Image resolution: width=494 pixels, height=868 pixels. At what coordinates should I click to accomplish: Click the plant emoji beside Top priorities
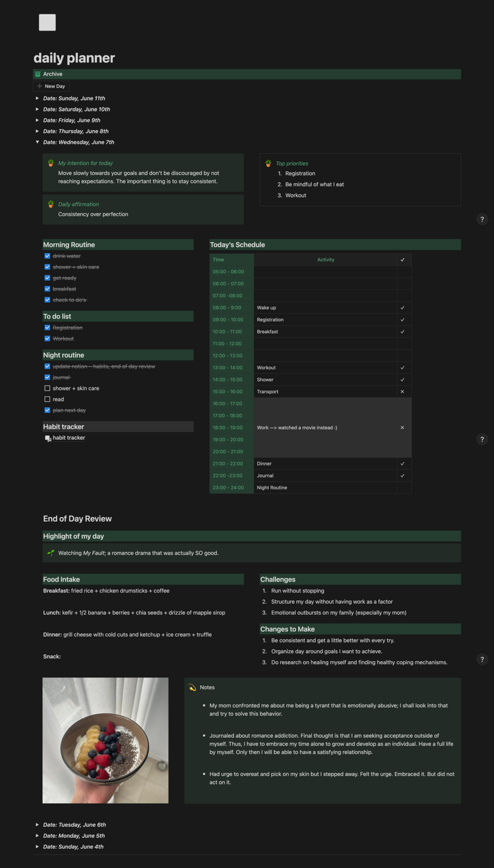[268, 163]
